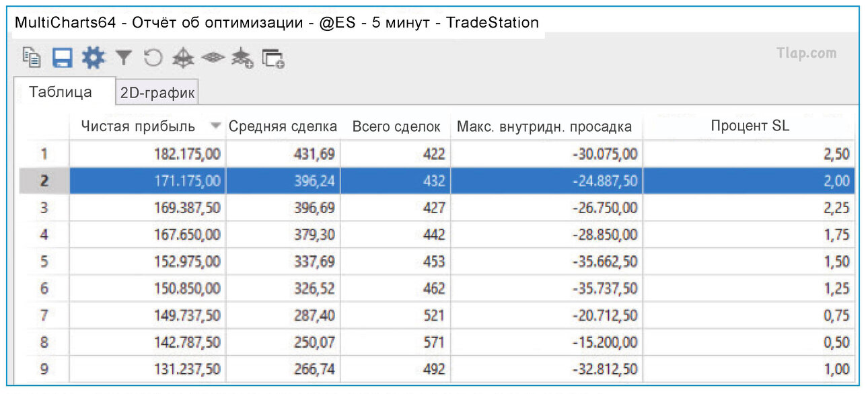Click total trades cell 521

[x=396, y=315]
